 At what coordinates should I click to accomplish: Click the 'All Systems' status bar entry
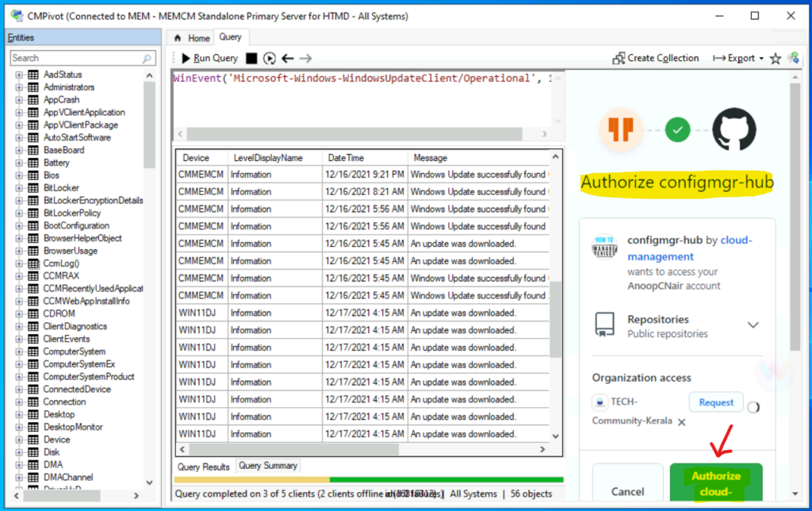473,494
